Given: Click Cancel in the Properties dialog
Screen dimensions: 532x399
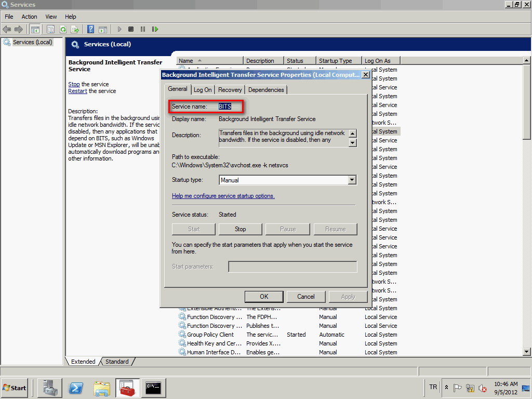Looking at the screenshot, I should click(305, 297).
